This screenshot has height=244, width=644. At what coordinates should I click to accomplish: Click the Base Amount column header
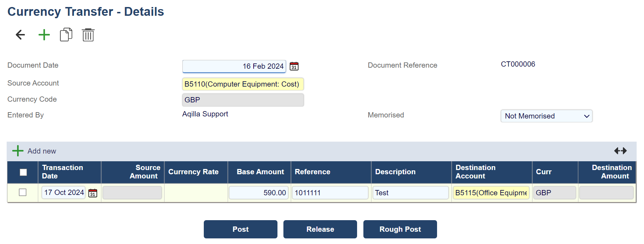(260, 172)
